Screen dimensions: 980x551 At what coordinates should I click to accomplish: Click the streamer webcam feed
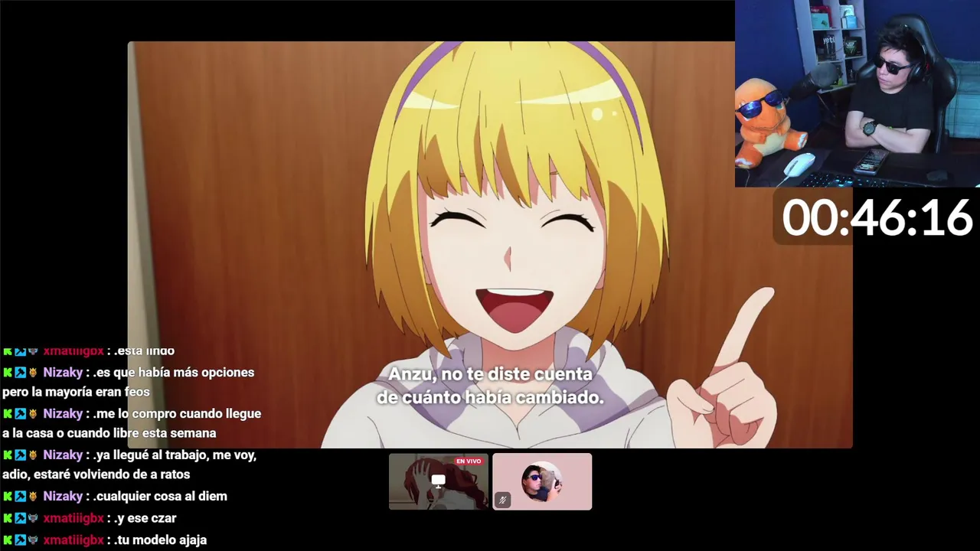click(x=857, y=93)
